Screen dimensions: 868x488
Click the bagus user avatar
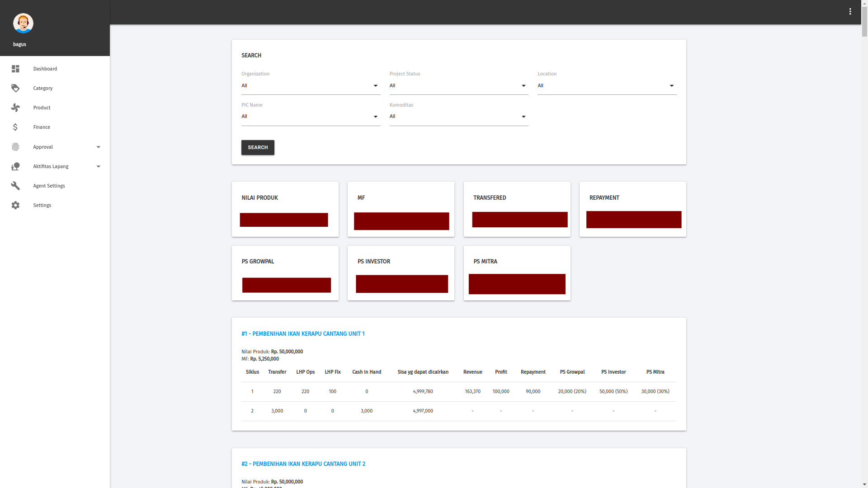(x=23, y=23)
